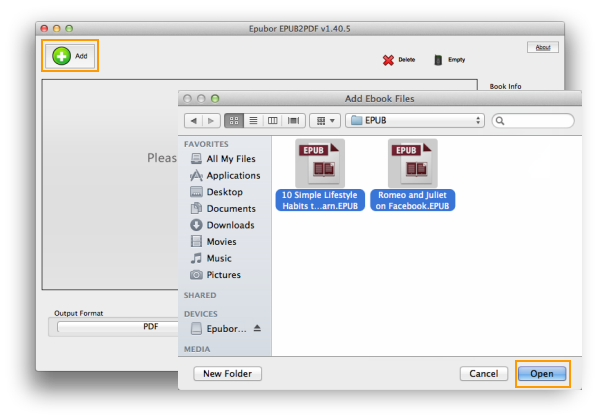Open the PDF Output Format dropdown
Image resolution: width=600 pixels, height=420 pixels.
[117, 327]
